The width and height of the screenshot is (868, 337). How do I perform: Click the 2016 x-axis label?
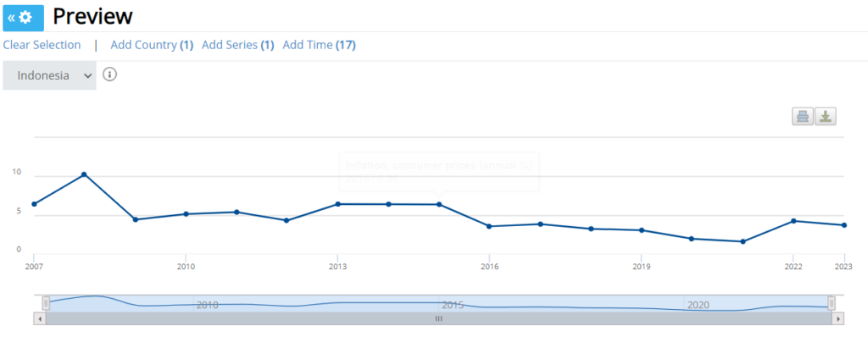pos(490,267)
